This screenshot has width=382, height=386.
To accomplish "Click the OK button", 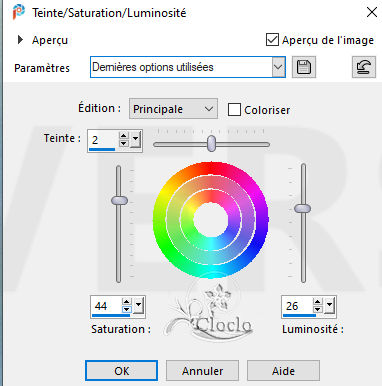I will point(121,371).
